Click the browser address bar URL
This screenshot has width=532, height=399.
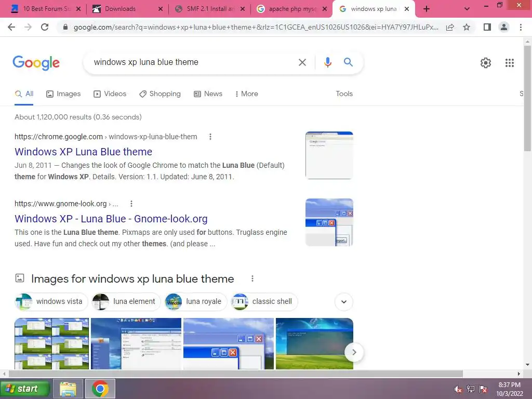[x=256, y=27]
